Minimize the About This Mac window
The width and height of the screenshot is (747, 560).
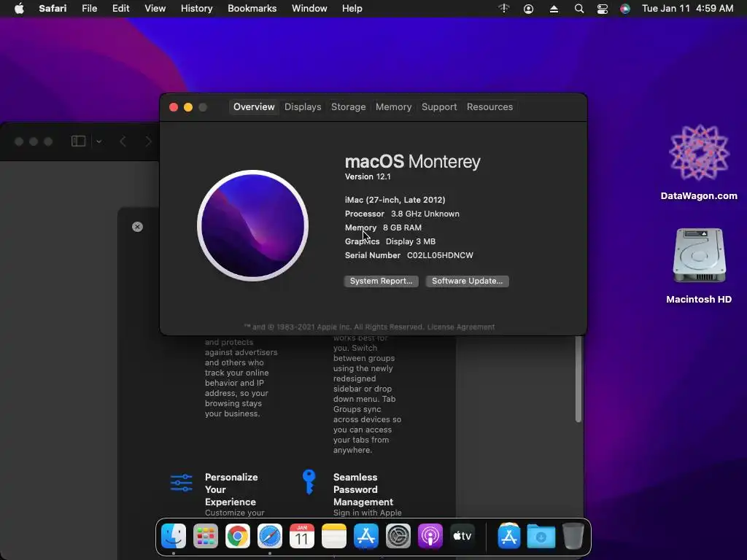point(188,107)
